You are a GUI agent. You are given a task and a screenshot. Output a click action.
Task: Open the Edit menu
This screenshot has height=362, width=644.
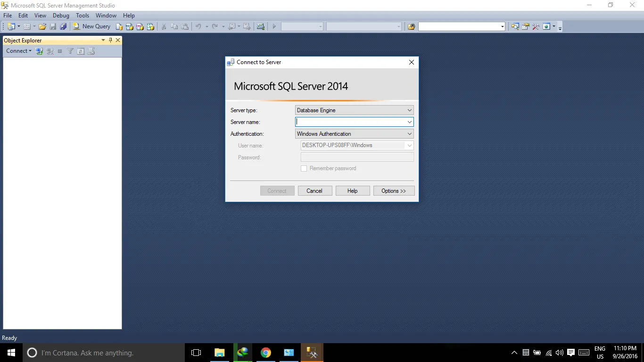(x=23, y=16)
